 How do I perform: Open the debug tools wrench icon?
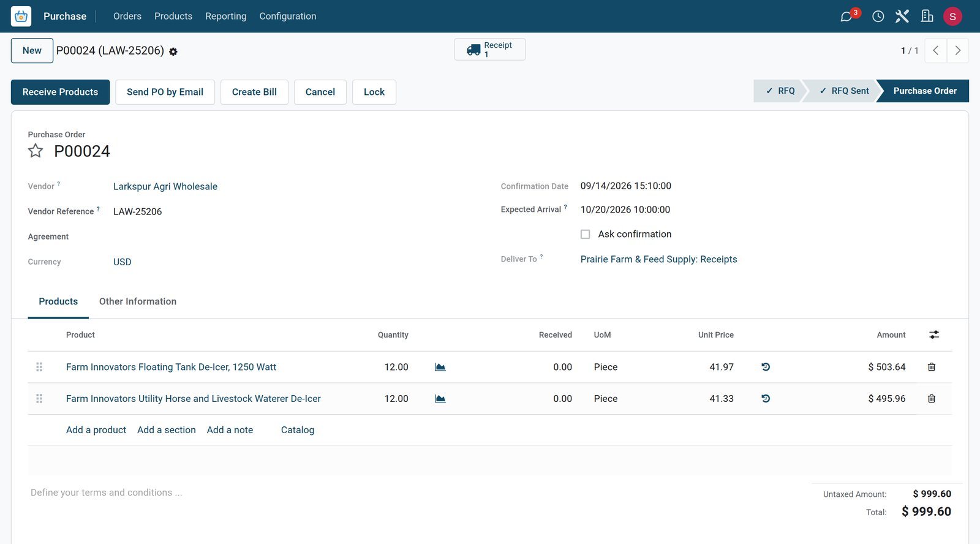point(902,17)
